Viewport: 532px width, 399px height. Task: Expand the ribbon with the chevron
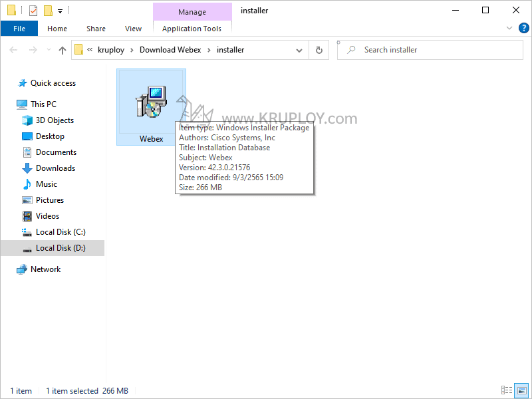[509, 28]
